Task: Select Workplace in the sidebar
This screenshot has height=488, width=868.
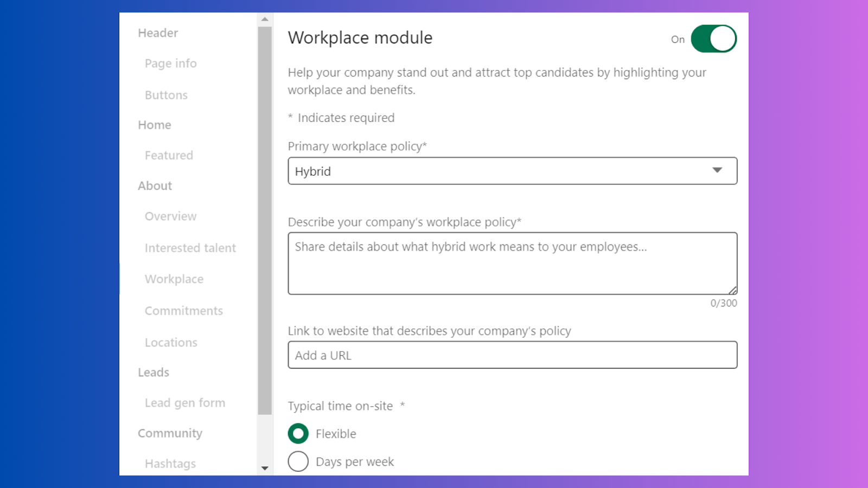Action: click(x=174, y=279)
